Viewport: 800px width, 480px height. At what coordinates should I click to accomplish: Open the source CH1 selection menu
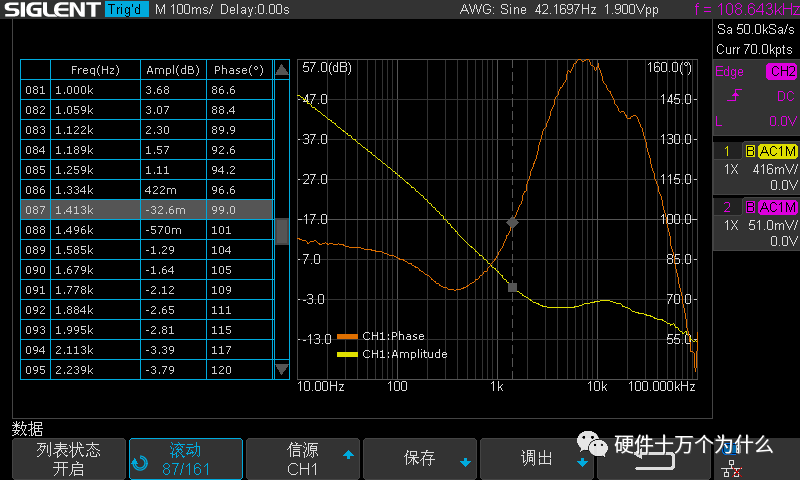tap(303, 459)
